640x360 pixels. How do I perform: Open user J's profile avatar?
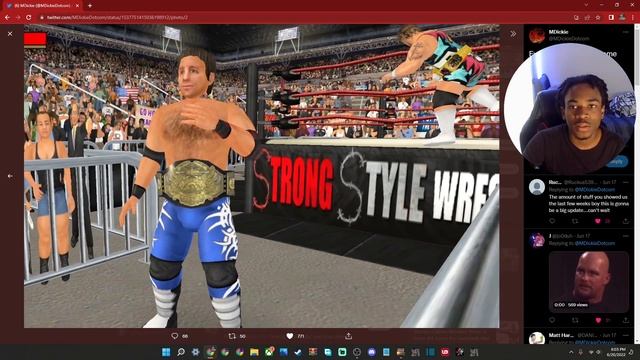coord(537,240)
